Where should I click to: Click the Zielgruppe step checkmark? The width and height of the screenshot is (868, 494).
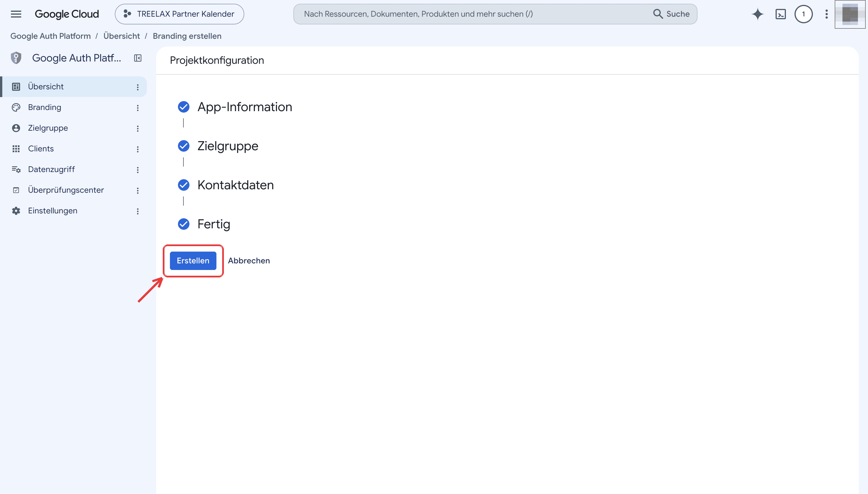pyautogui.click(x=184, y=146)
